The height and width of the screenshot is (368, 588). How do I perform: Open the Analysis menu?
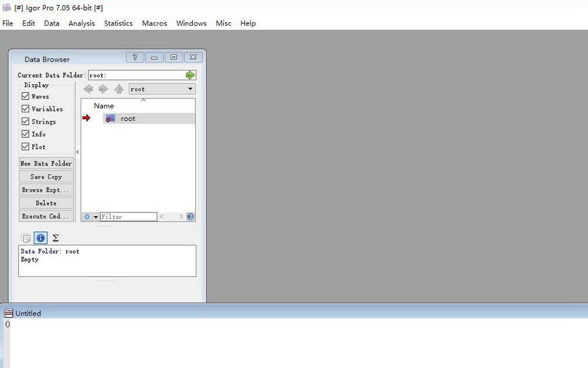[x=82, y=23]
